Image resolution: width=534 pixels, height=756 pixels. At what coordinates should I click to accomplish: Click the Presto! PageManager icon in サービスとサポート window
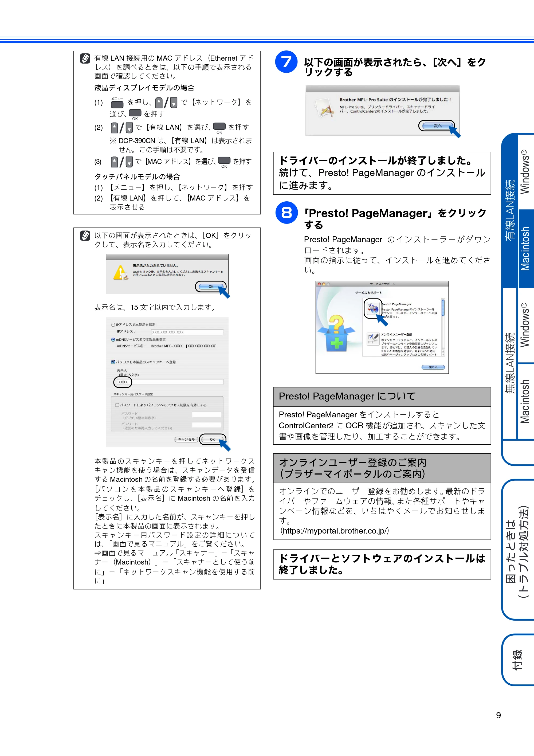[x=373, y=308]
